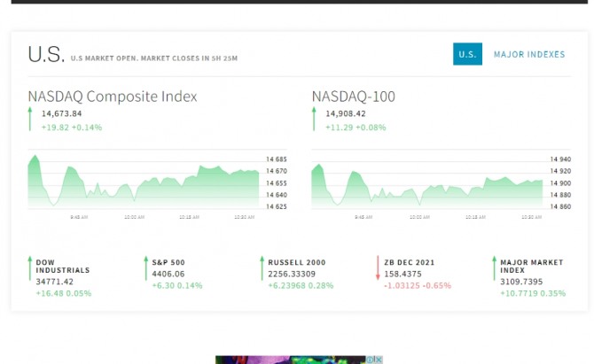Select the U.S. tab
Viewport: 594px width, 364px height.
tap(467, 54)
